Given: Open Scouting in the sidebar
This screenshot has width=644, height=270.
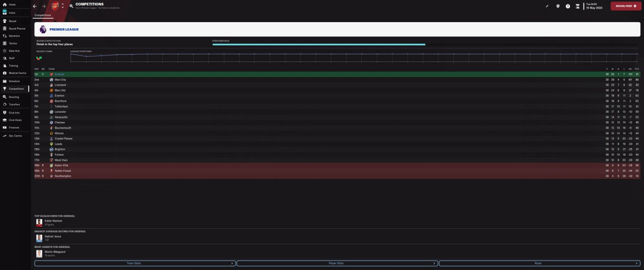Looking at the screenshot, I should pyautogui.click(x=14, y=97).
